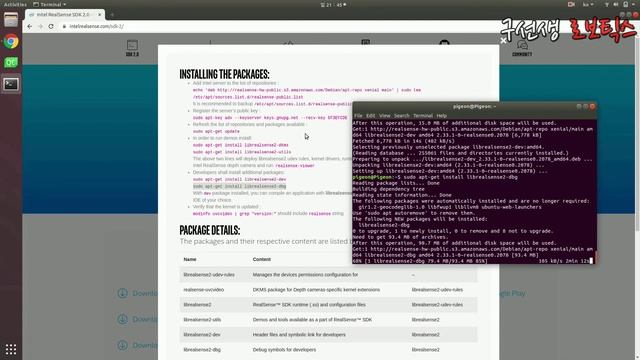Open the terminal View menu
The width and height of the screenshot is (640, 360).
(384, 116)
